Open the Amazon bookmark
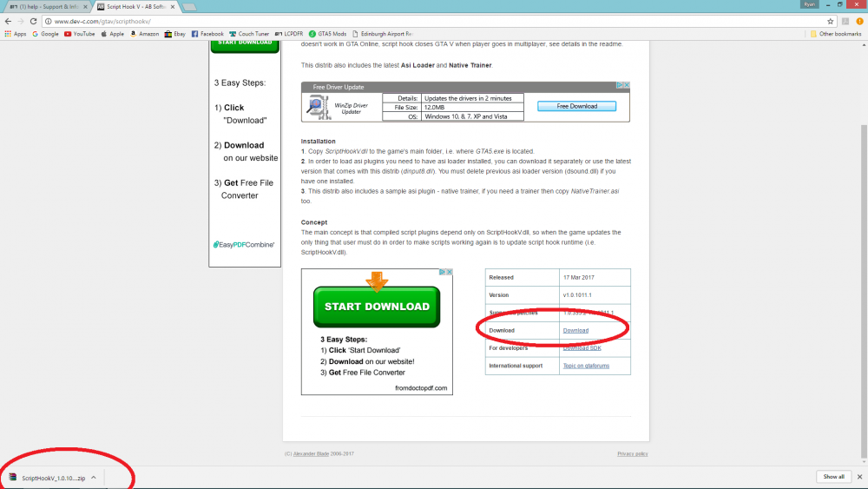Image resolution: width=868 pixels, height=489 pixels. (144, 34)
